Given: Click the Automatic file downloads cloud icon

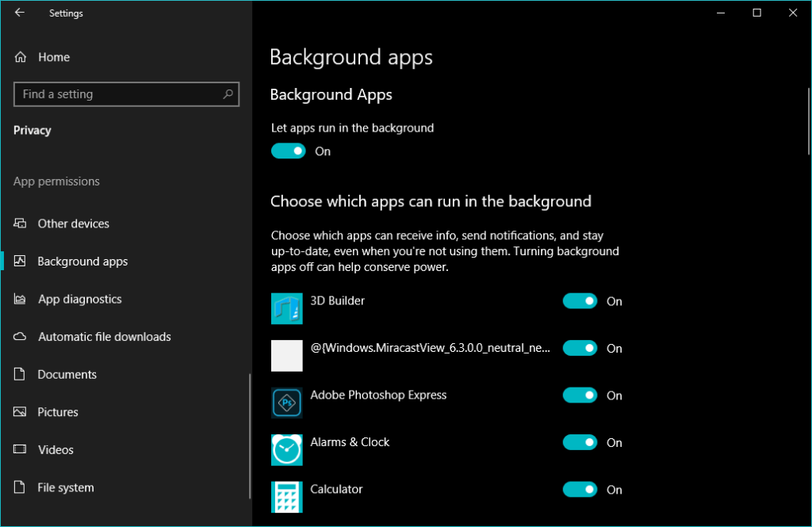Looking at the screenshot, I should coord(21,337).
